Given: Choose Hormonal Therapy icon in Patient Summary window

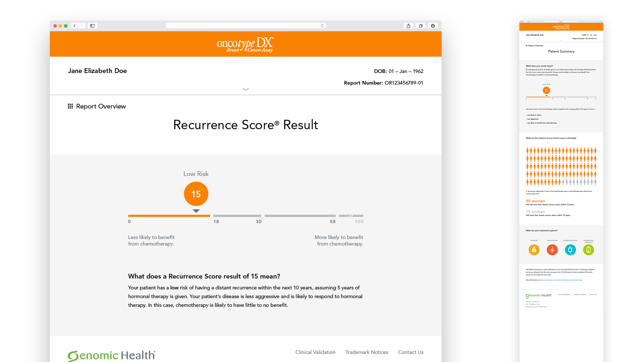Looking at the screenshot, I should coord(588,250).
